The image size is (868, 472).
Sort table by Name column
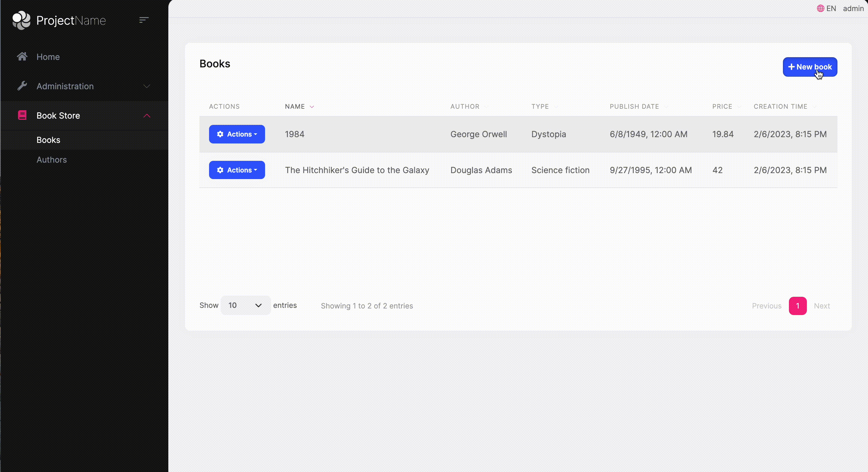point(295,106)
